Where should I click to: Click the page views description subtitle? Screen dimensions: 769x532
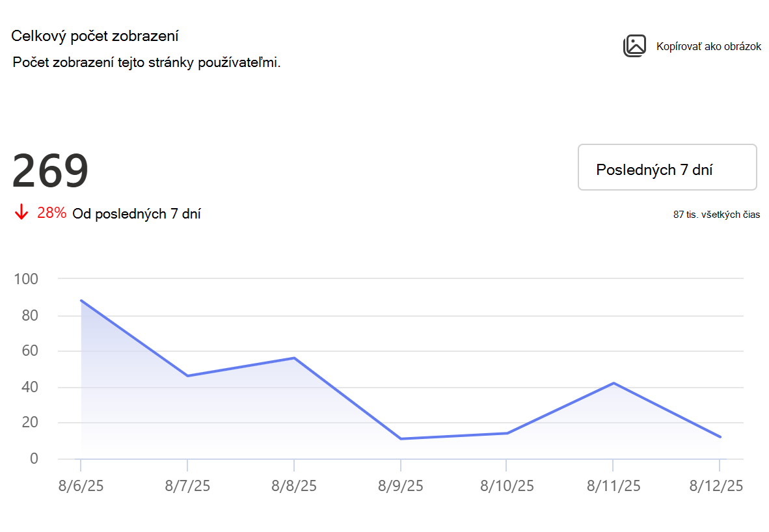[x=146, y=63]
